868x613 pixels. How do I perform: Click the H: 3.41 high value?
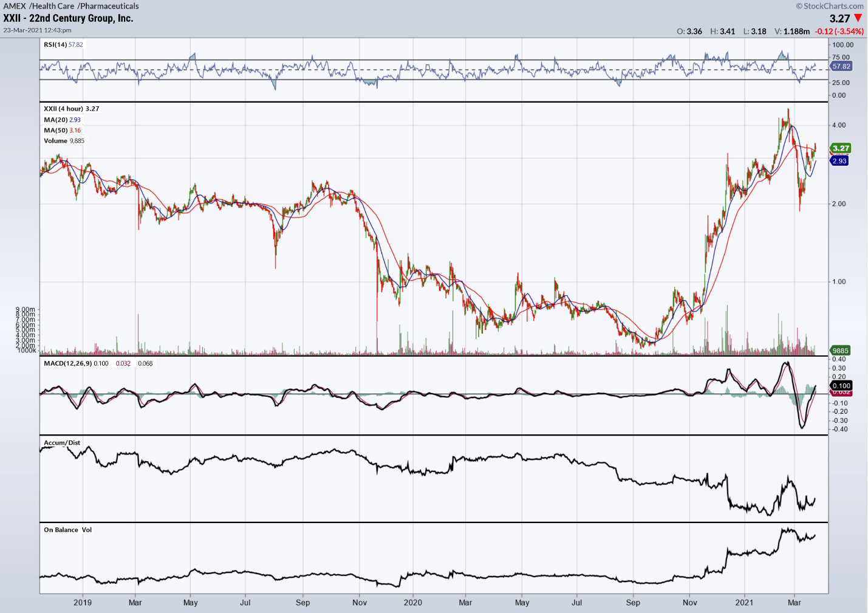(x=723, y=32)
